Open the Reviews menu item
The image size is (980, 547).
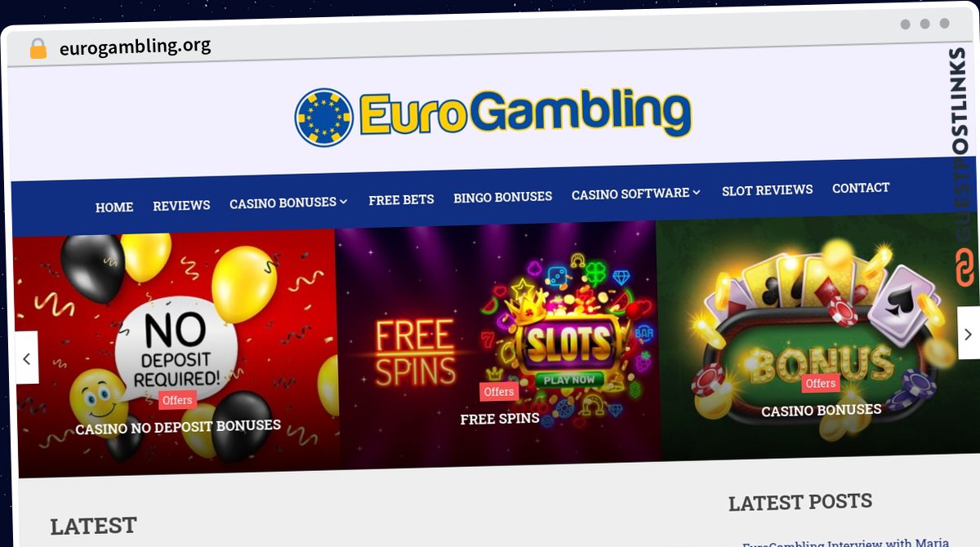tap(181, 206)
